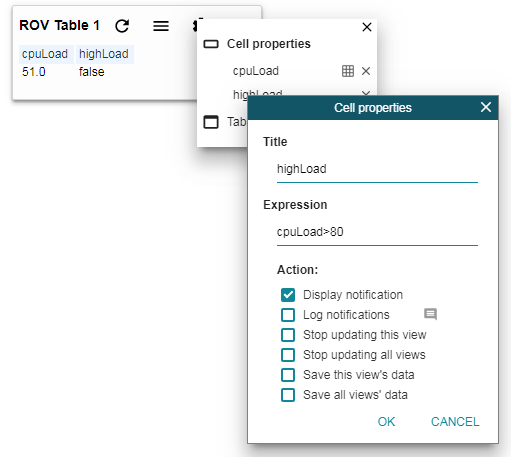Open the hamburger menu in ROV Table 1
Screen dimensions: 511x457
click(161, 26)
